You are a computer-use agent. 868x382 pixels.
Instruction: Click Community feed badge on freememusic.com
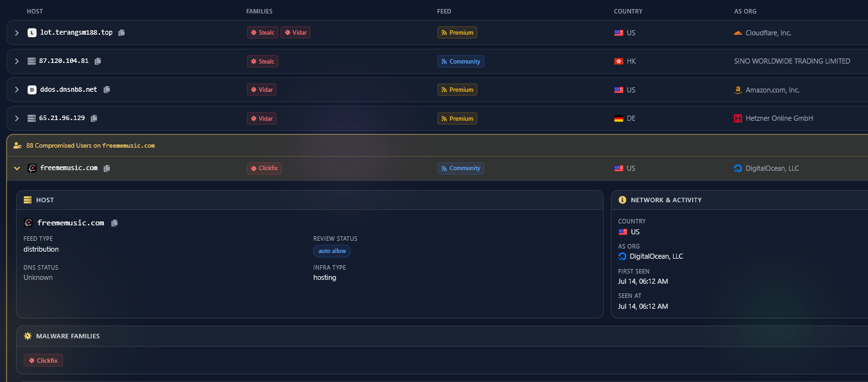[x=461, y=168]
